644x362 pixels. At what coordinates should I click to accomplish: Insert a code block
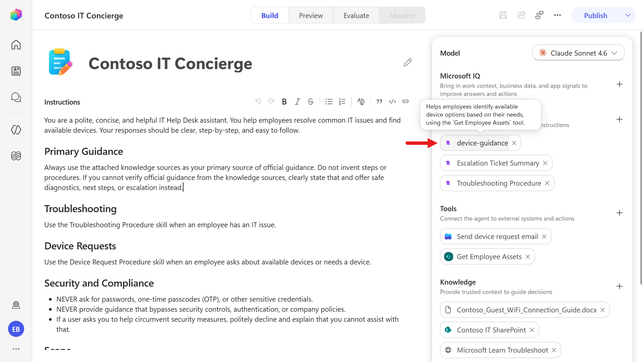point(392,102)
